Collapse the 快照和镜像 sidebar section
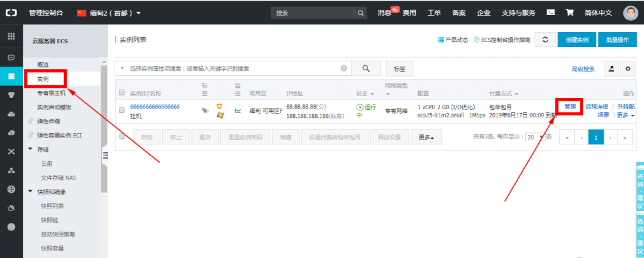The width and height of the screenshot is (644, 258). [30, 191]
